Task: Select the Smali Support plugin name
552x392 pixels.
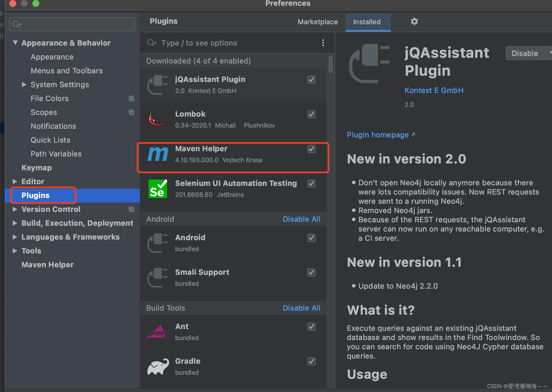Action: [202, 272]
